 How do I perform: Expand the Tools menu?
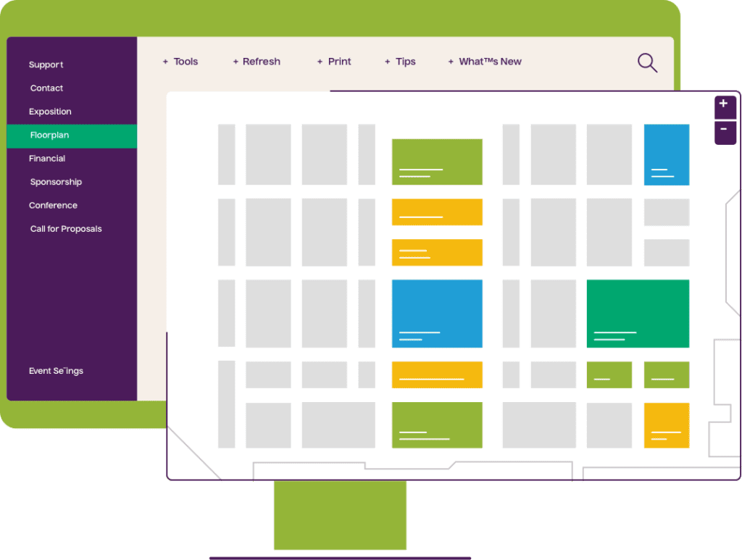tap(185, 62)
